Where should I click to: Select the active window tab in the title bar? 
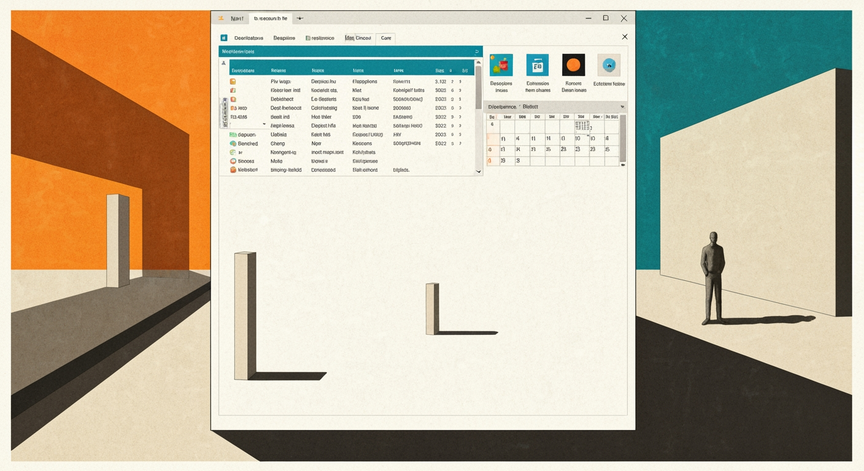[271, 18]
